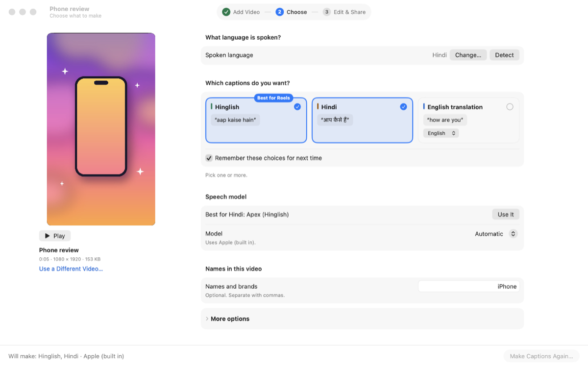Image resolution: width=588 pixels, height=367 pixels.
Task: Click the video details 0:05 · 1080 × 1920 text
Action: 70,259
